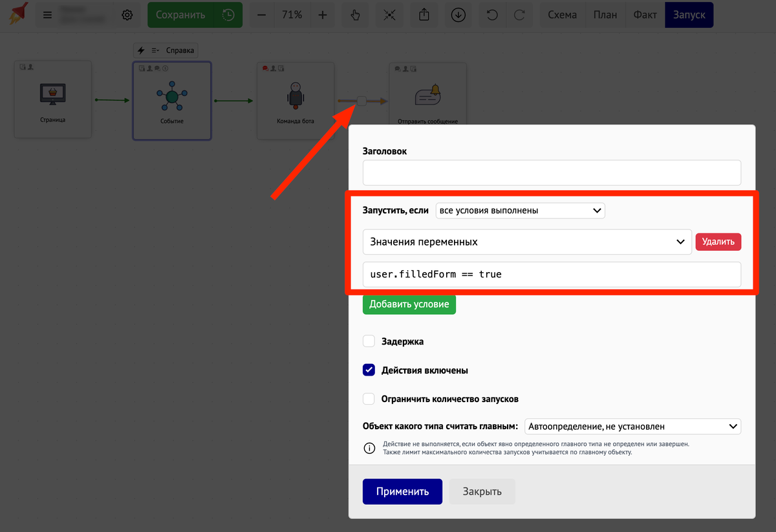The width and height of the screenshot is (776, 532).
Task: Click the share/export icon
Action: (424, 15)
